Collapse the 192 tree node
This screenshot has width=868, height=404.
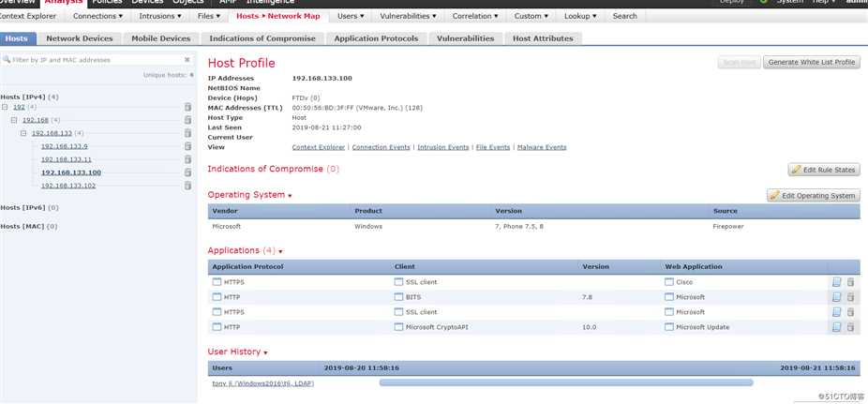tap(5, 107)
